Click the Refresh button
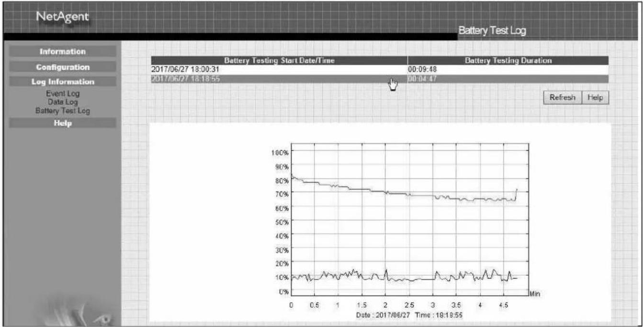This screenshot has height=327, width=644. click(x=563, y=97)
